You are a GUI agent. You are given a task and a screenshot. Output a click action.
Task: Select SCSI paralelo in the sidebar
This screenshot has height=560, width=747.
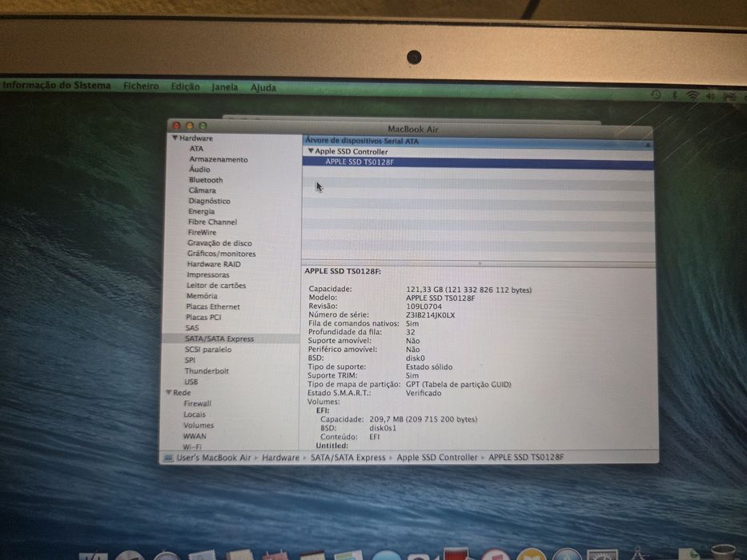208,350
